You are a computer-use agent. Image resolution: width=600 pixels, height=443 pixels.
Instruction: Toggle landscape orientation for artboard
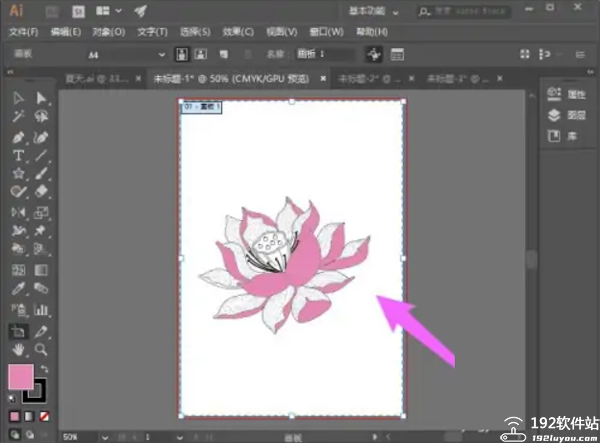pyautogui.click(x=201, y=54)
